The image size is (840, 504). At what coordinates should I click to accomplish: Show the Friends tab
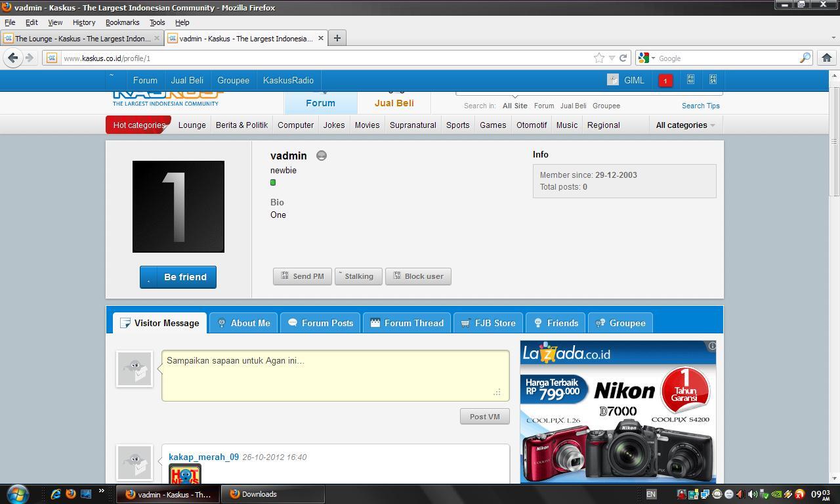pyautogui.click(x=556, y=323)
